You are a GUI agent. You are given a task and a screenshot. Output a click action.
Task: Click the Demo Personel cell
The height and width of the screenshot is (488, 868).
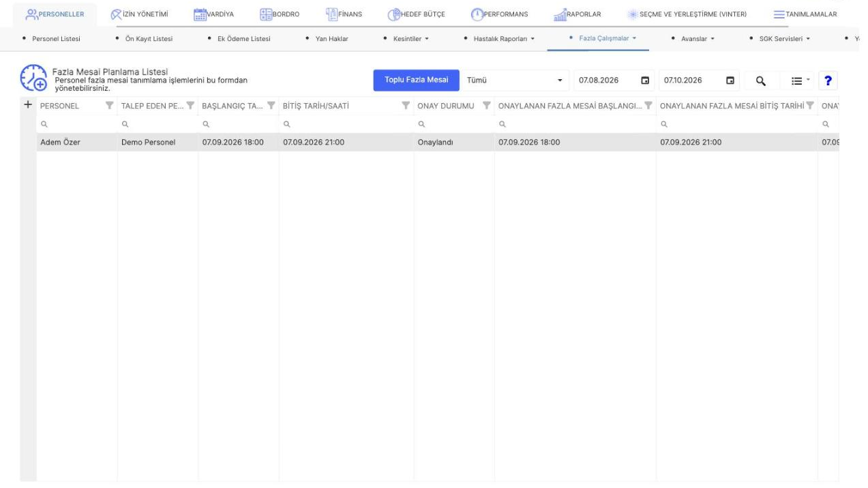click(158, 143)
